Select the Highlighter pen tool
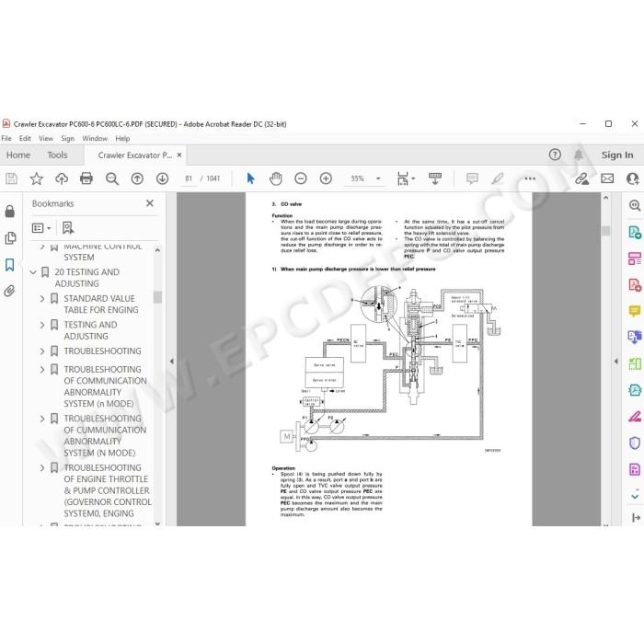644x644 pixels. [498, 178]
